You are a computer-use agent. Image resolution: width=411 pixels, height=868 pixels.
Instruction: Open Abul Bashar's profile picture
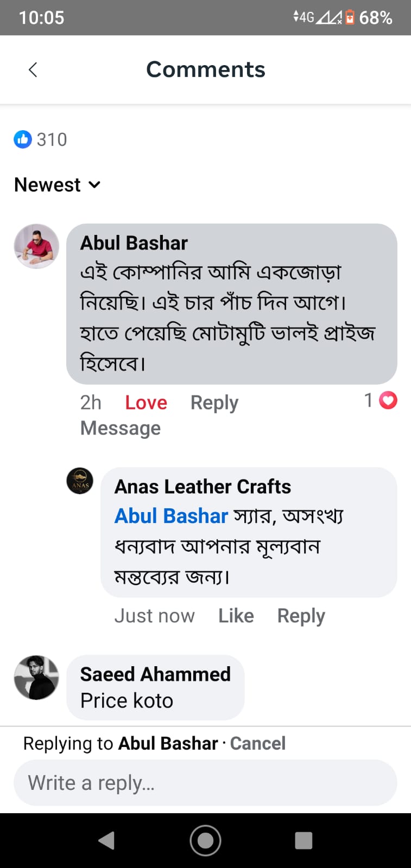(x=36, y=246)
